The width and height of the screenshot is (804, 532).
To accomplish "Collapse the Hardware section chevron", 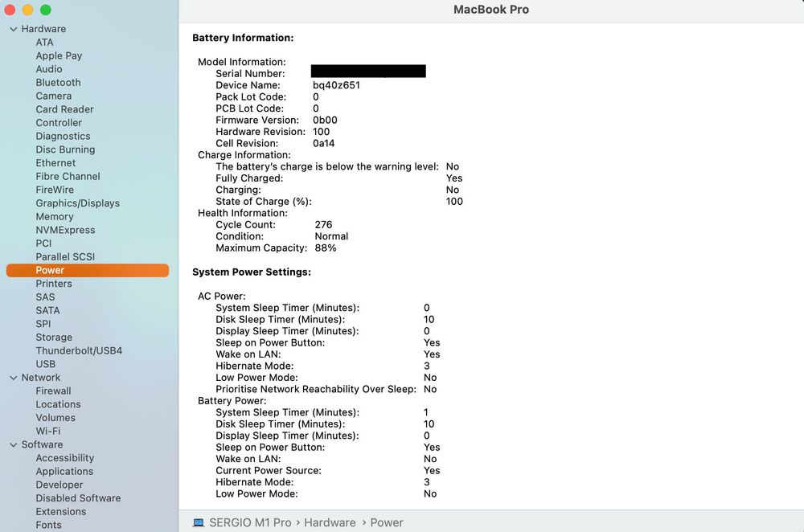I will coord(14,29).
